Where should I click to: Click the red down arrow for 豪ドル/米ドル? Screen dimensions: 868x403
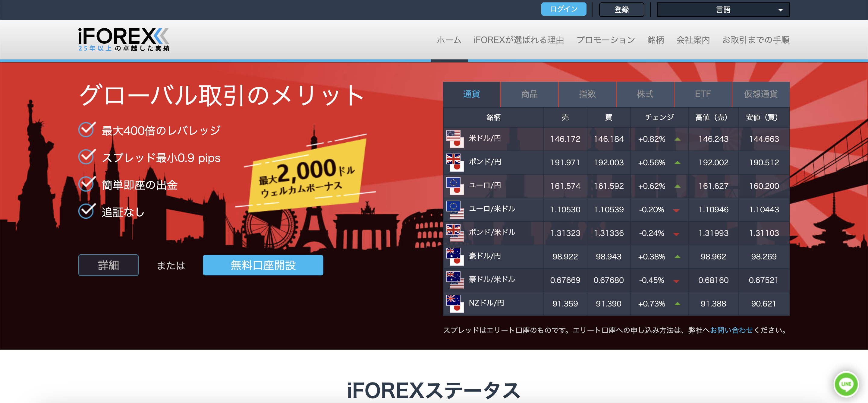point(676,281)
